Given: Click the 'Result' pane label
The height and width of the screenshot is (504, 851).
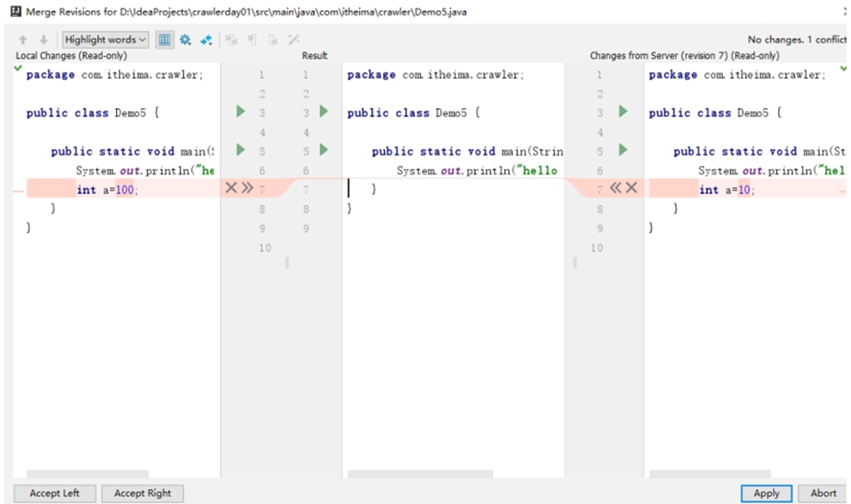Looking at the screenshot, I should click(315, 55).
